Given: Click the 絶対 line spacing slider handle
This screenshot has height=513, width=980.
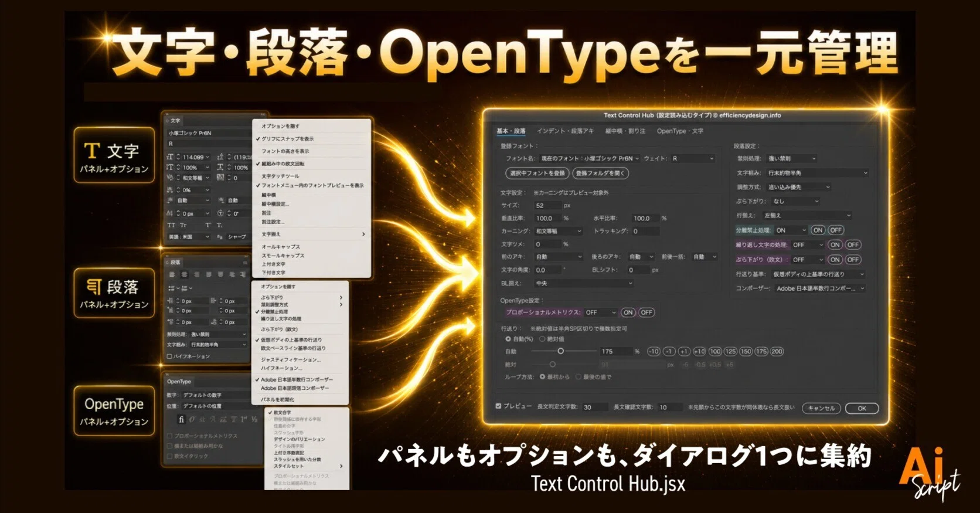Looking at the screenshot, I should pyautogui.click(x=552, y=365).
